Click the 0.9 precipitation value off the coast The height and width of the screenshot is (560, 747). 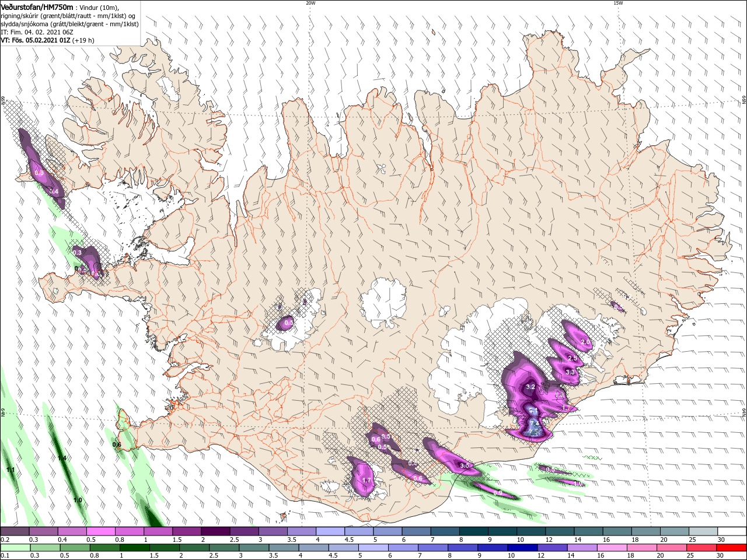coord(498,494)
